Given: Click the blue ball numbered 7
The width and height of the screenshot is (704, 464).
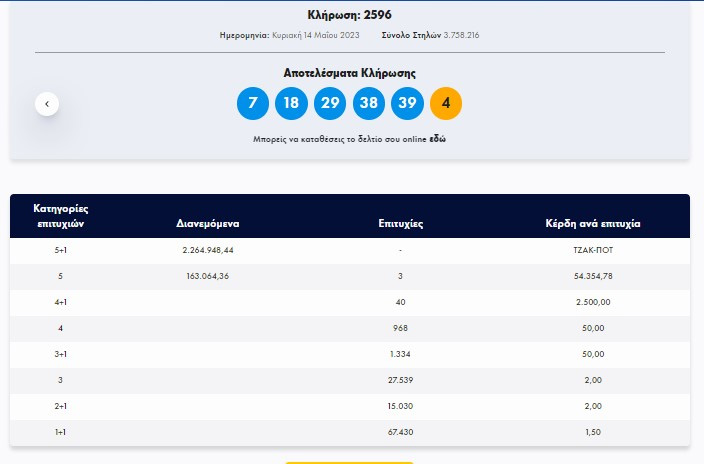Looking at the screenshot, I should pyautogui.click(x=253, y=104).
